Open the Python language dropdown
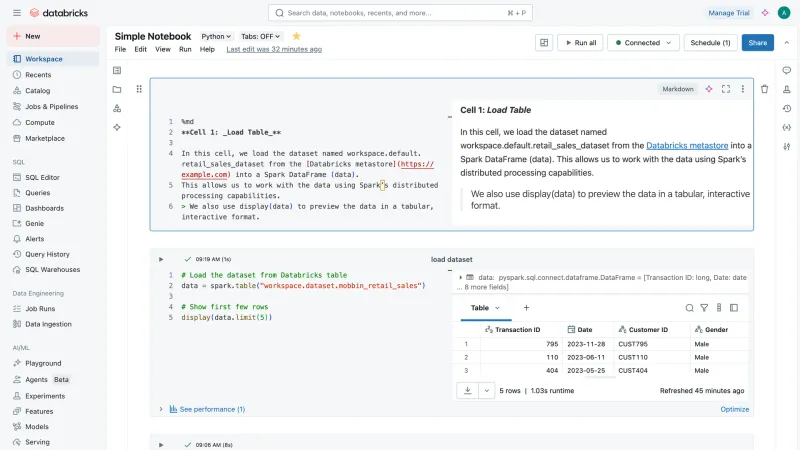The height and width of the screenshot is (450, 800). pyautogui.click(x=216, y=36)
